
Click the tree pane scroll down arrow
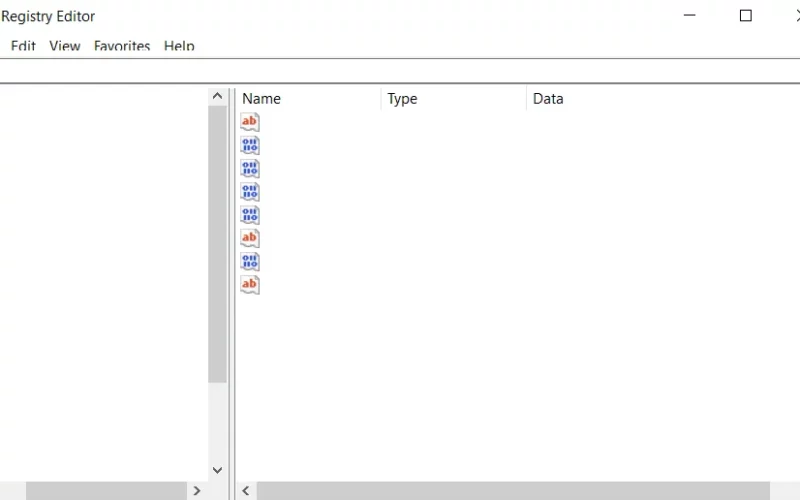click(217, 470)
